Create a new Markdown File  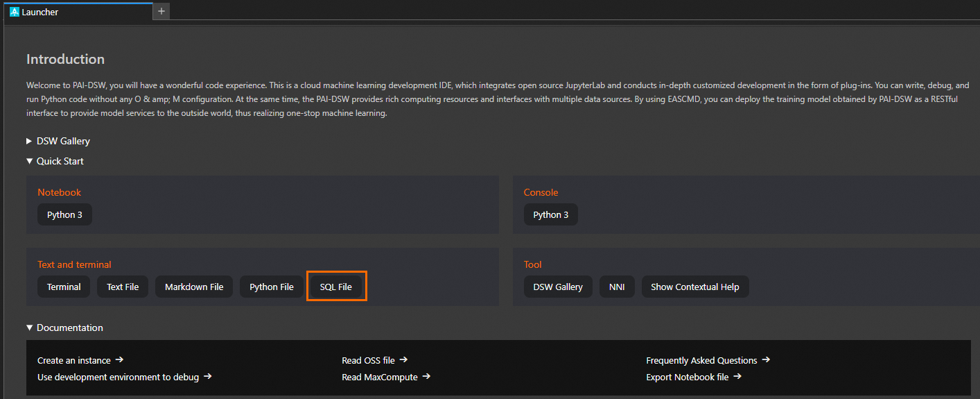pyautogui.click(x=194, y=287)
